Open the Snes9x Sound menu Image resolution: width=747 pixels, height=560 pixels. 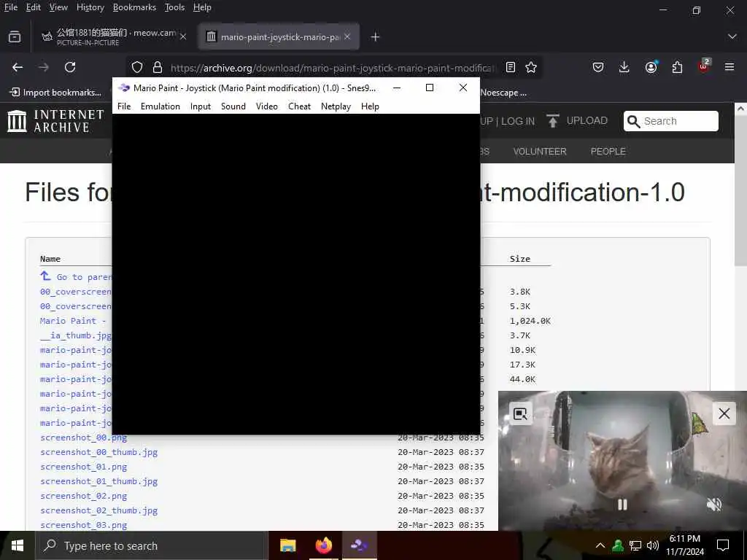[233, 106]
